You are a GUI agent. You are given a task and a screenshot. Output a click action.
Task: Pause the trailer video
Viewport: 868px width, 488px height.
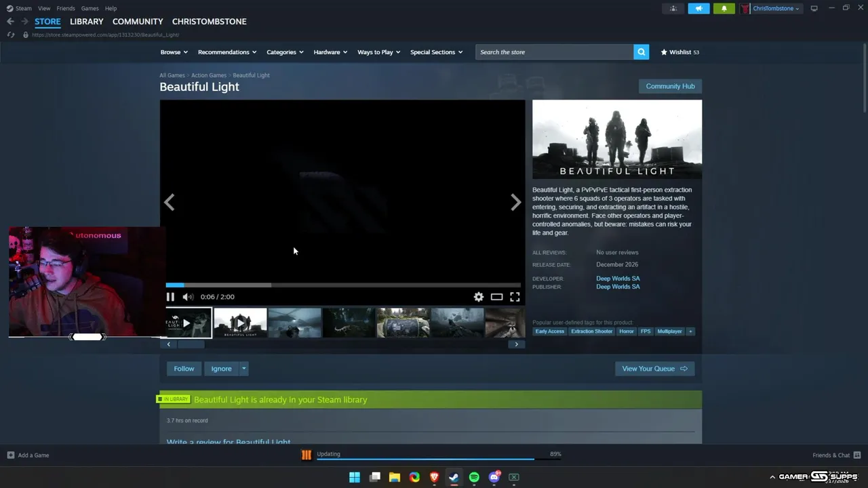point(170,297)
